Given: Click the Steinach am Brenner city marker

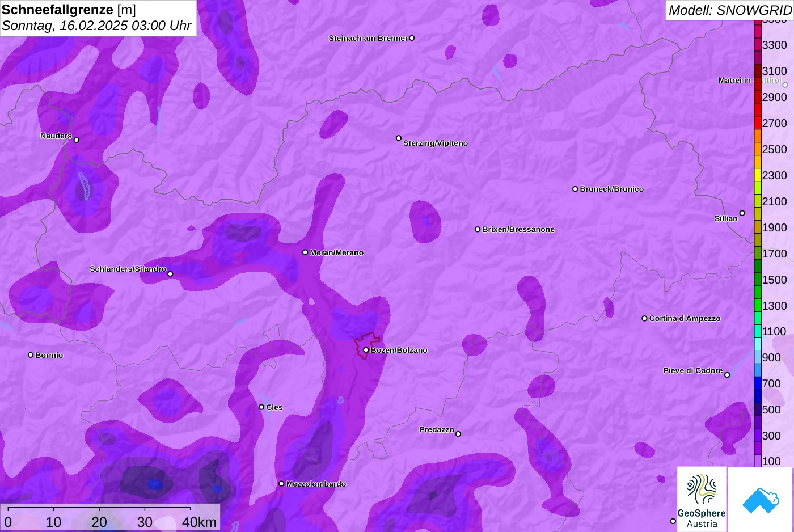Looking at the screenshot, I should tap(412, 38).
